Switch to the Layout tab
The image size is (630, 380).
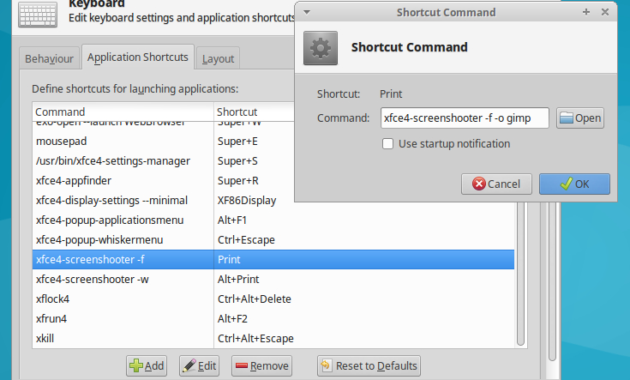218,59
